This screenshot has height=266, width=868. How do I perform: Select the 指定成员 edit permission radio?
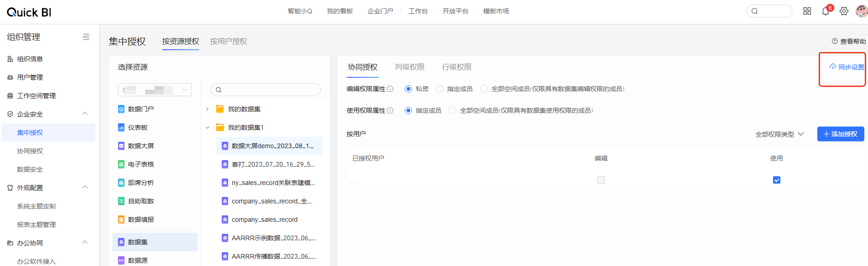440,89
